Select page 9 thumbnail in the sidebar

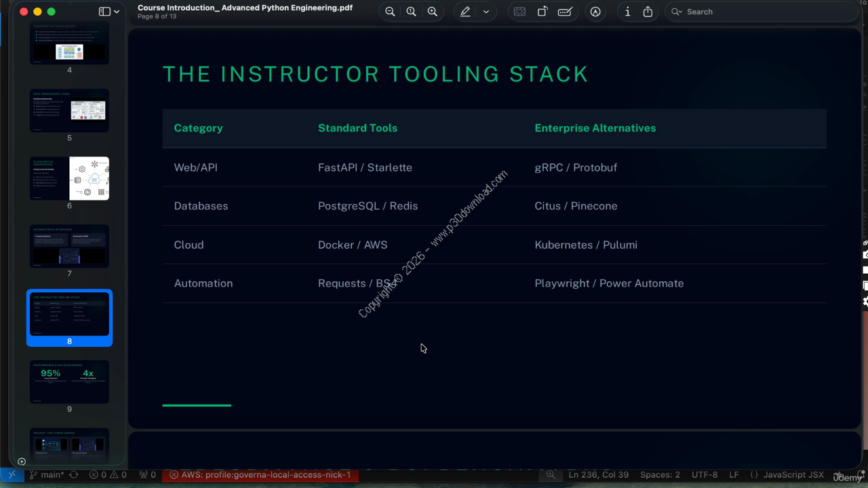click(x=69, y=382)
